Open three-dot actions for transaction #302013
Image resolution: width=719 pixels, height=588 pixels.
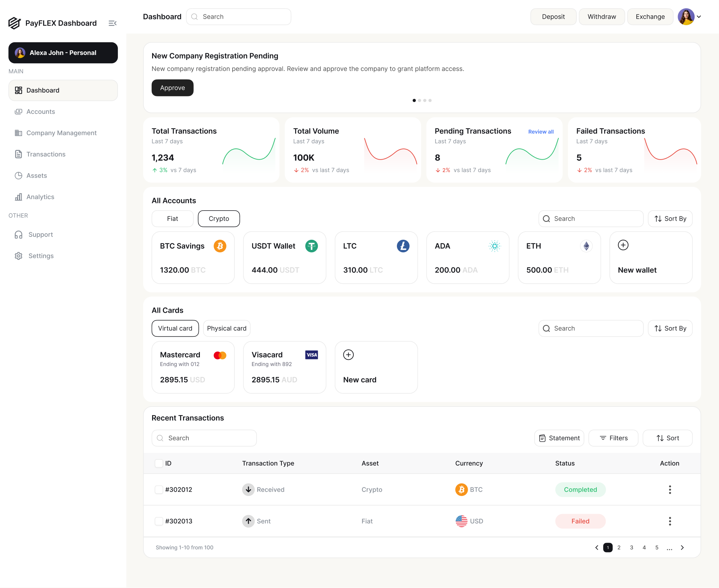669,521
